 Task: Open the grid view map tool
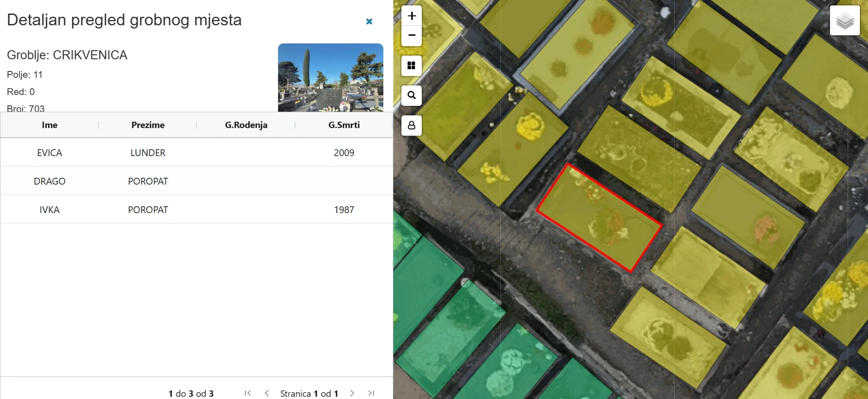point(411,66)
